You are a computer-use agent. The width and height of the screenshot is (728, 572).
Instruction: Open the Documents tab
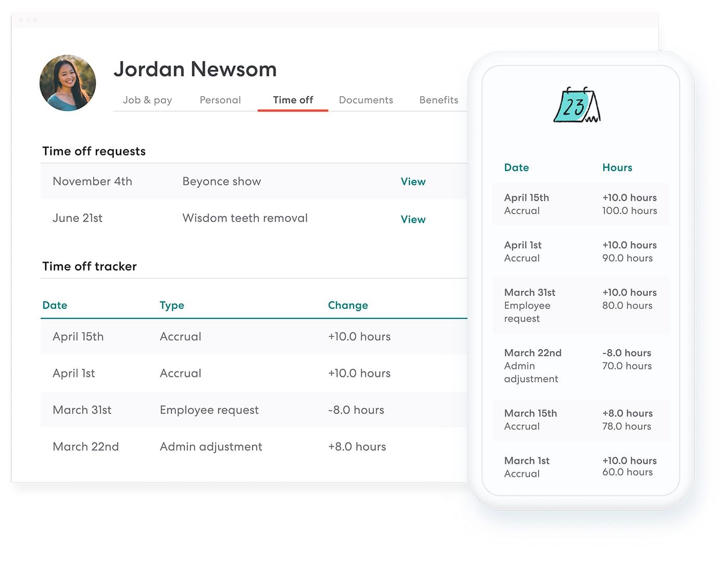tap(366, 100)
